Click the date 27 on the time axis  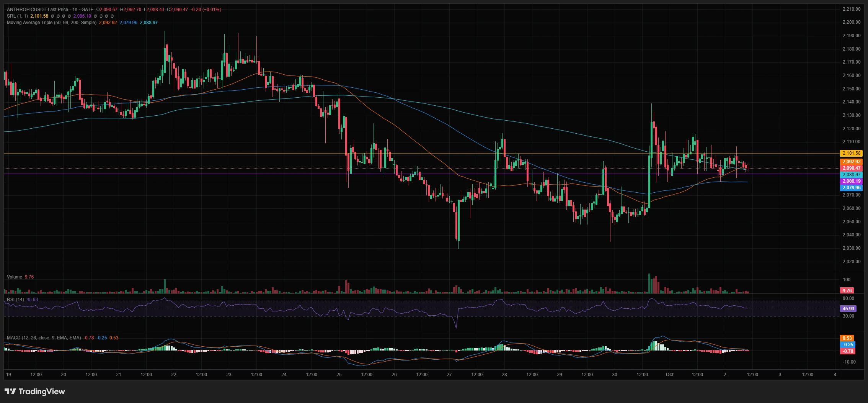pos(449,375)
